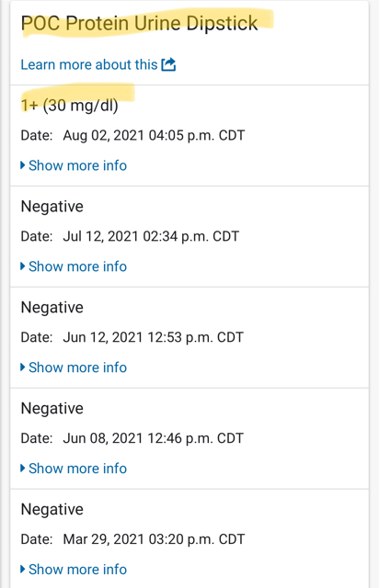Expand arrow for the Aug 02, 2021 result
The image size is (379, 588).
pos(22,165)
